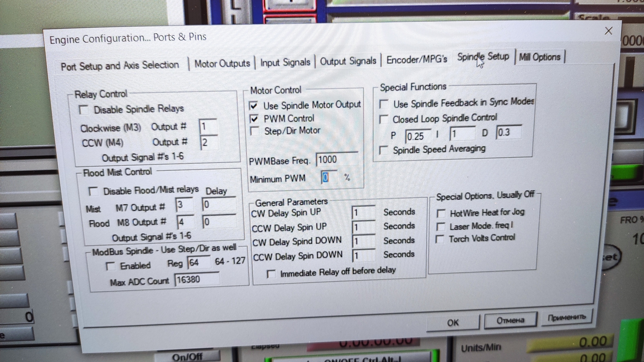The width and height of the screenshot is (644, 362).
Task: Enable Closed Loop Spindle Control
Action: click(383, 119)
